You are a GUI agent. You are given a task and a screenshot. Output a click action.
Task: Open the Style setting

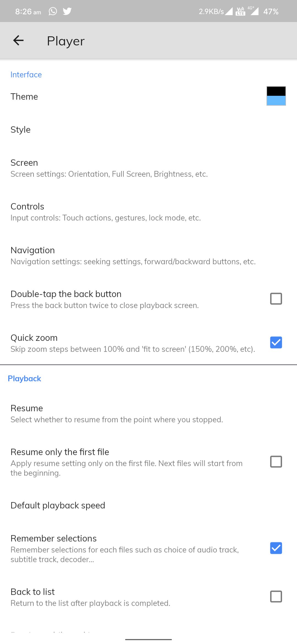pyautogui.click(x=148, y=130)
